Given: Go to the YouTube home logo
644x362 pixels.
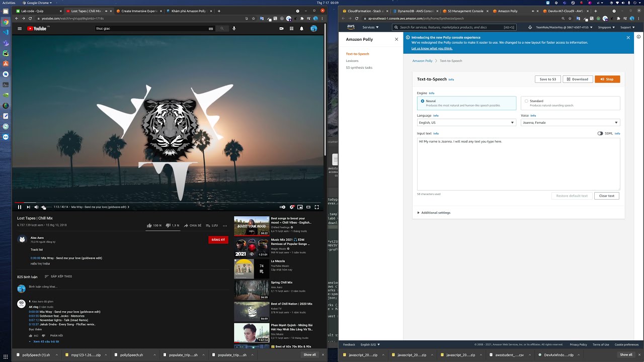Looking at the screenshot, I should click(x=37, y=29).
